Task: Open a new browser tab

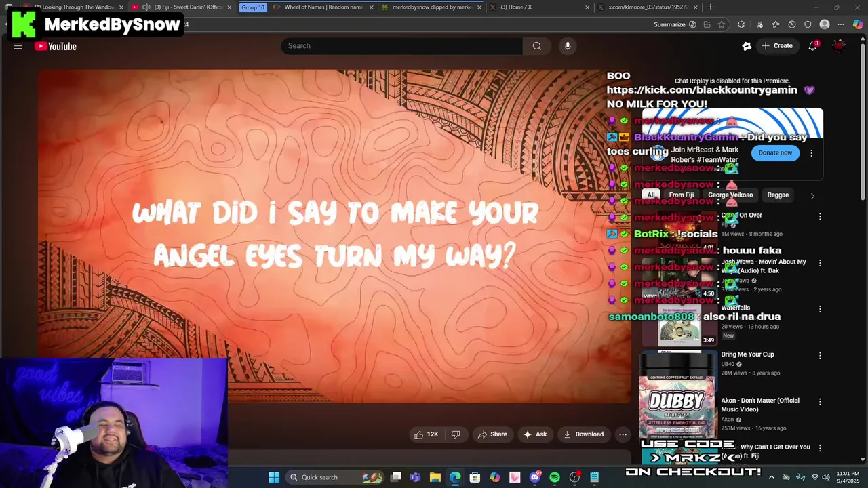Action: click(x=710, y=7)
